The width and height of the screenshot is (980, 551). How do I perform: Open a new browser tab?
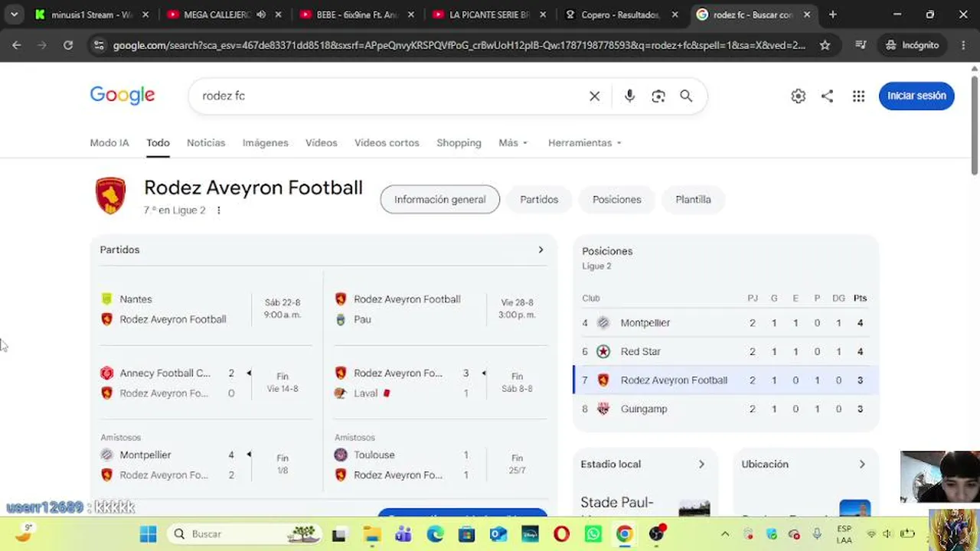click(833, 15)
